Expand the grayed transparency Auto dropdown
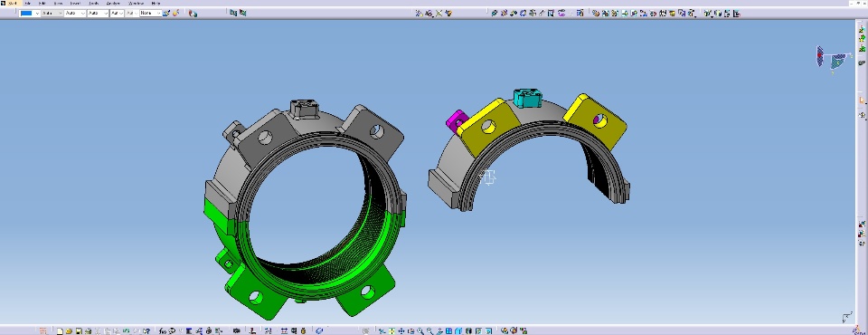 [x=52, y=14]
